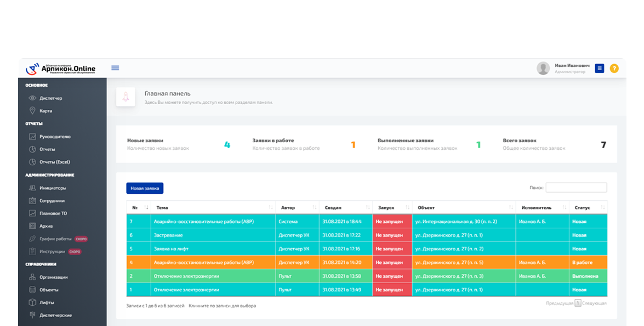Sort requests by the Статус column
This screenshot has width=644, height=326.
pos(588,207)
